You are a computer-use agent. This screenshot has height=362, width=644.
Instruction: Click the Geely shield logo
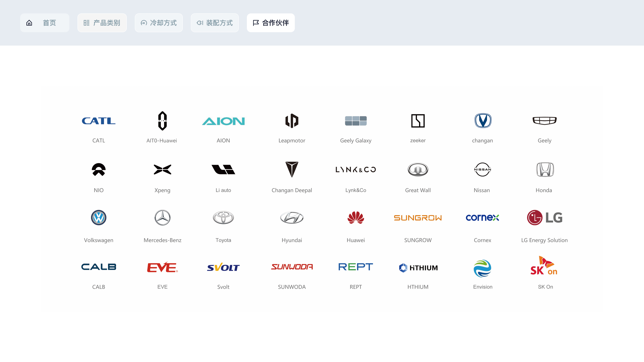(x=545, y=121)
